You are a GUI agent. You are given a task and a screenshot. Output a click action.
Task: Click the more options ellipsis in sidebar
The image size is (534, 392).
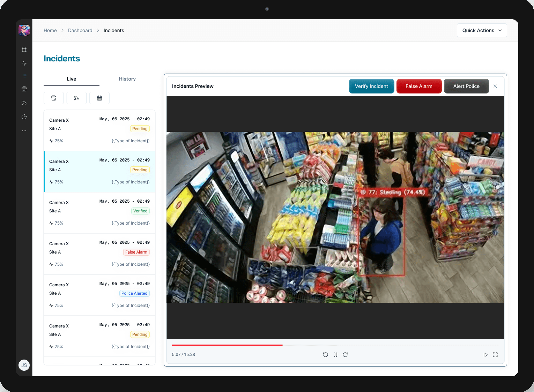[x=24, y=131]
